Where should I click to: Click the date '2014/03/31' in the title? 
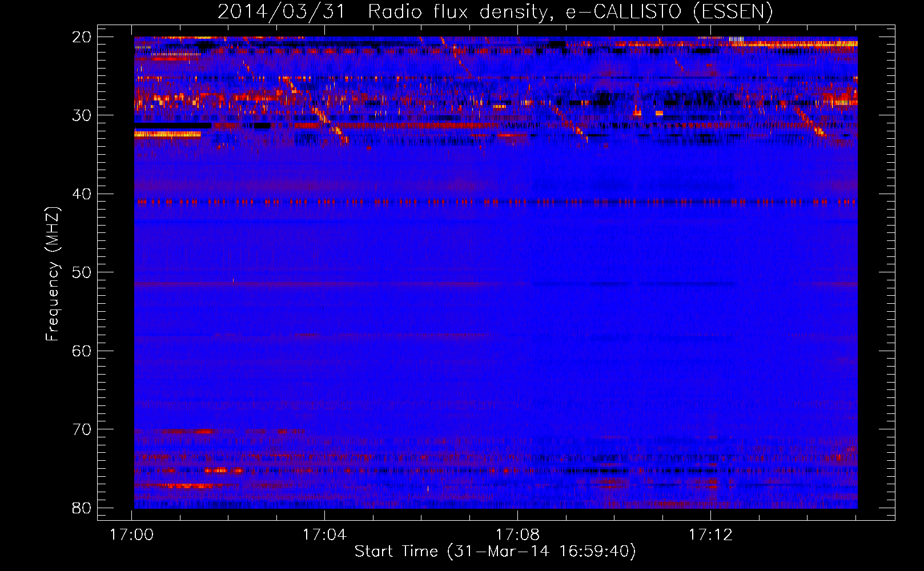(282, 11)
